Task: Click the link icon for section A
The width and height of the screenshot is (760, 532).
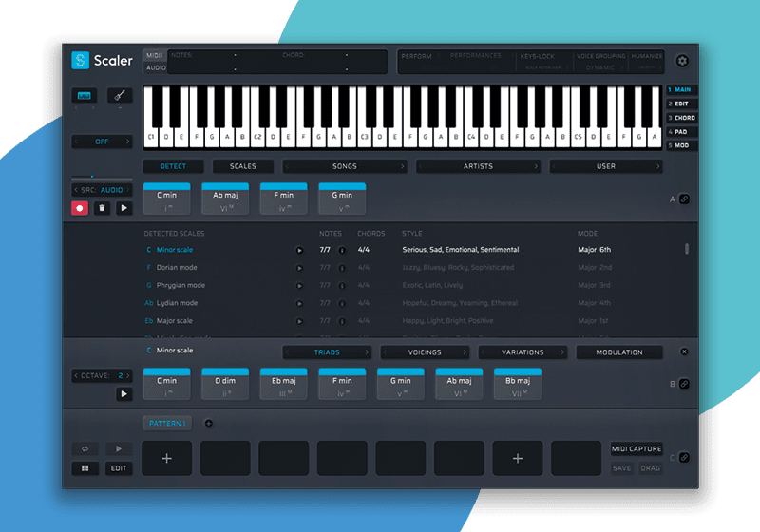Action: pos(684,199)
